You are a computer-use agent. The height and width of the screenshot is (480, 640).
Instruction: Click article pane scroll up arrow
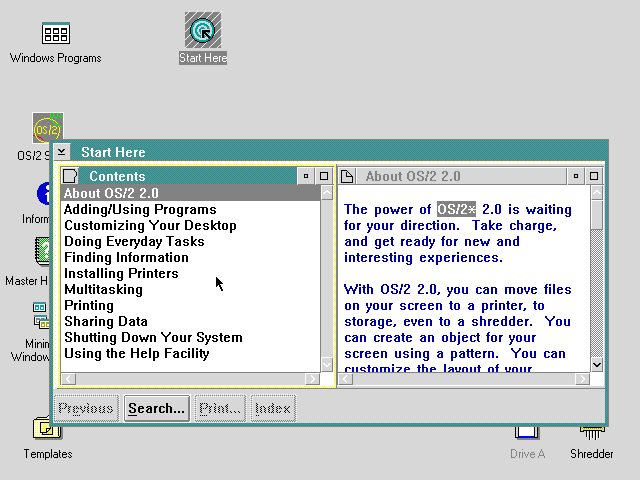tap(597, 193)
